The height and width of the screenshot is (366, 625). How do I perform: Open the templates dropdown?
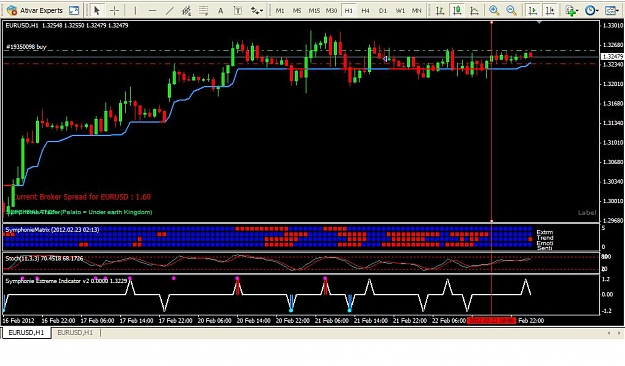pos(612,10)
